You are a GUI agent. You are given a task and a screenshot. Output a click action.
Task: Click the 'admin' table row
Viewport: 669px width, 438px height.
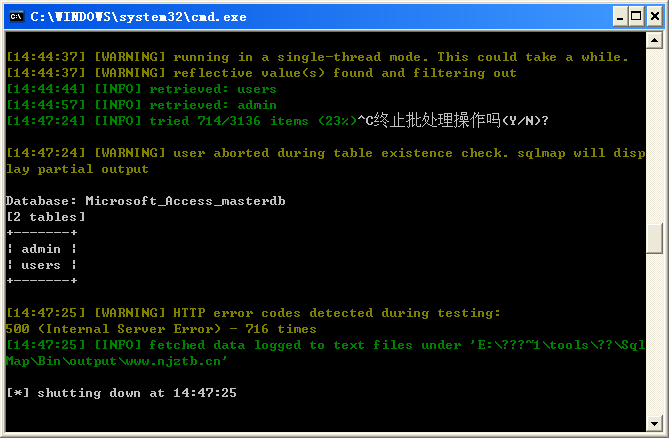click(x=41, y=249)
